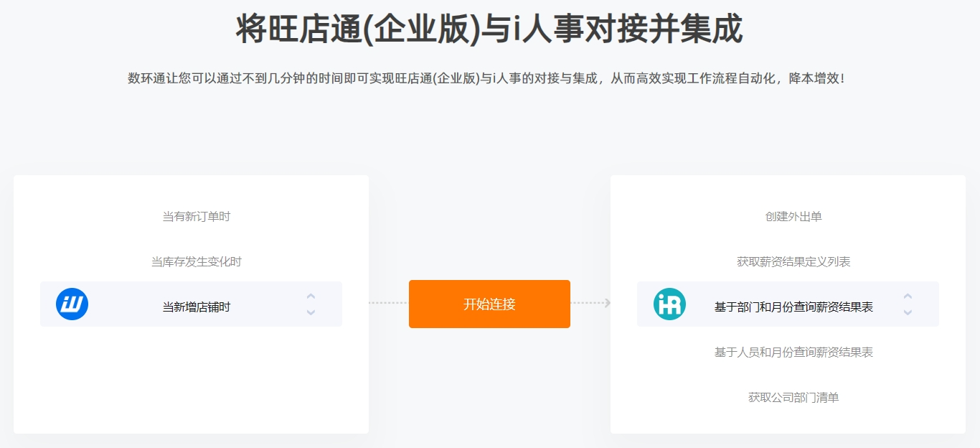Select the 获取薪资结果定义列表 action

(x=793, y=261)
